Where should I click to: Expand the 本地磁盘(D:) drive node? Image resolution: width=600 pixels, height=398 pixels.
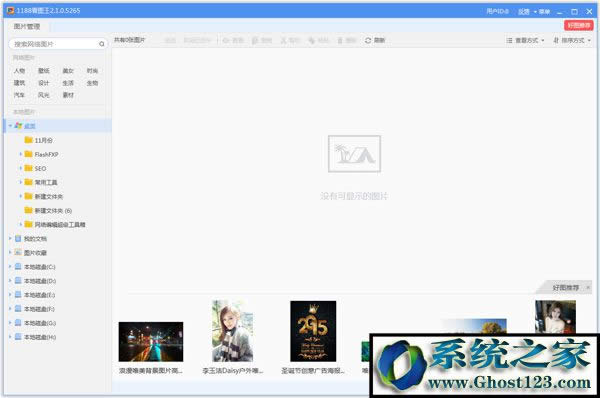click(10, 281)
